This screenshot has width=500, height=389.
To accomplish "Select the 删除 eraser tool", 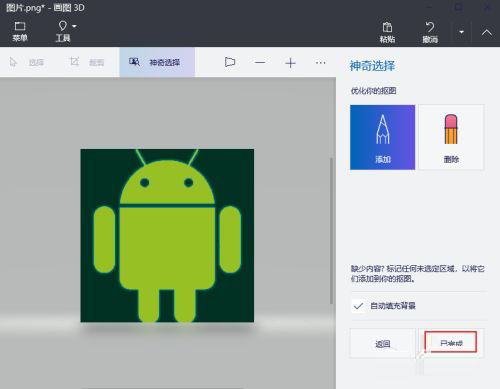I will tap(451, 137).
